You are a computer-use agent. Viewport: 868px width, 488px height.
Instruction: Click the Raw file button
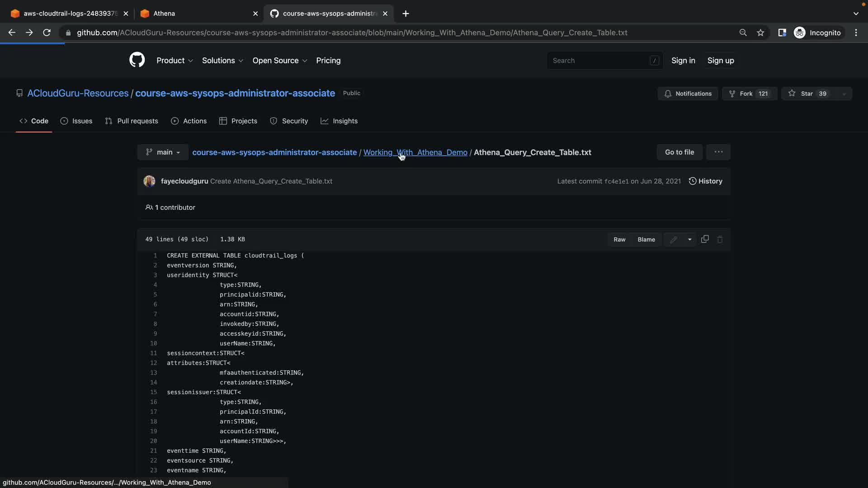(619, 239)
